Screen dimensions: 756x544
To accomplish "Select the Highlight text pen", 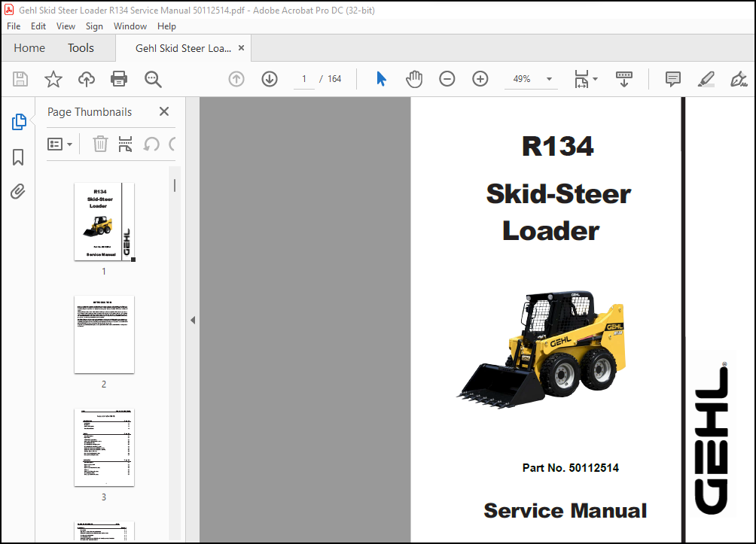I will [706, 79].
